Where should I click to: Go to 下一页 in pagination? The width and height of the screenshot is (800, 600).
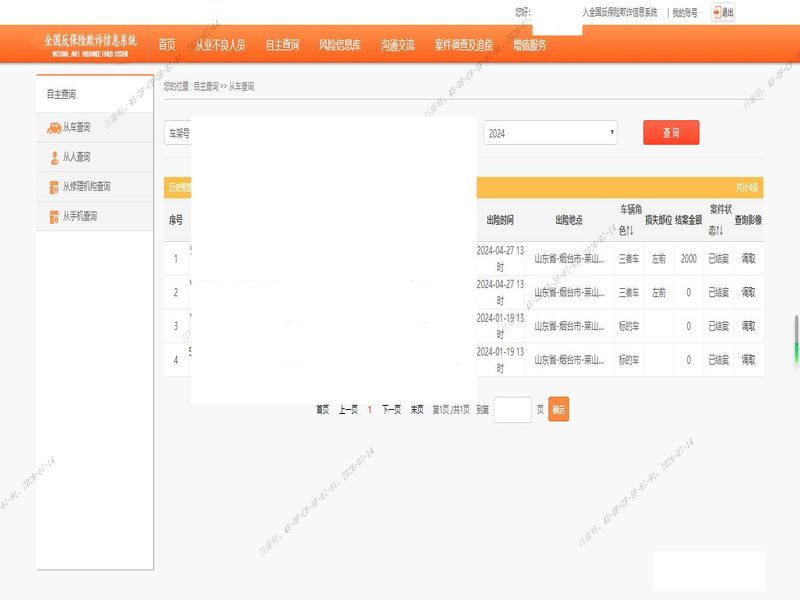point(391,410)
